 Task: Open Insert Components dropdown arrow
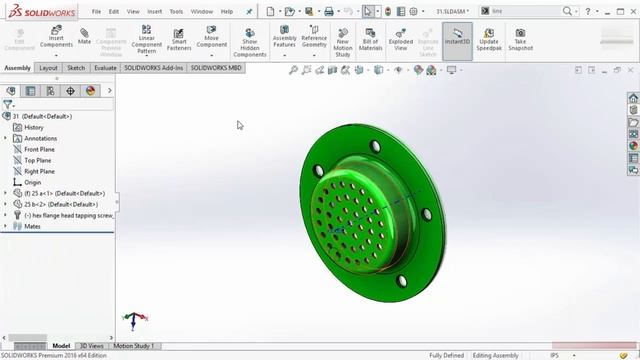56,55
